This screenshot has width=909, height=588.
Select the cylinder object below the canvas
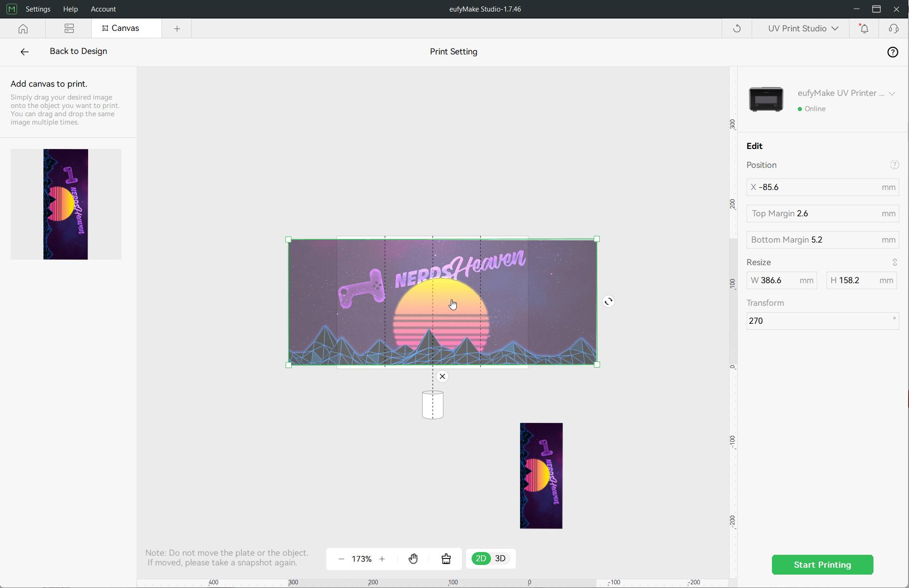click(x=433, y=405)
